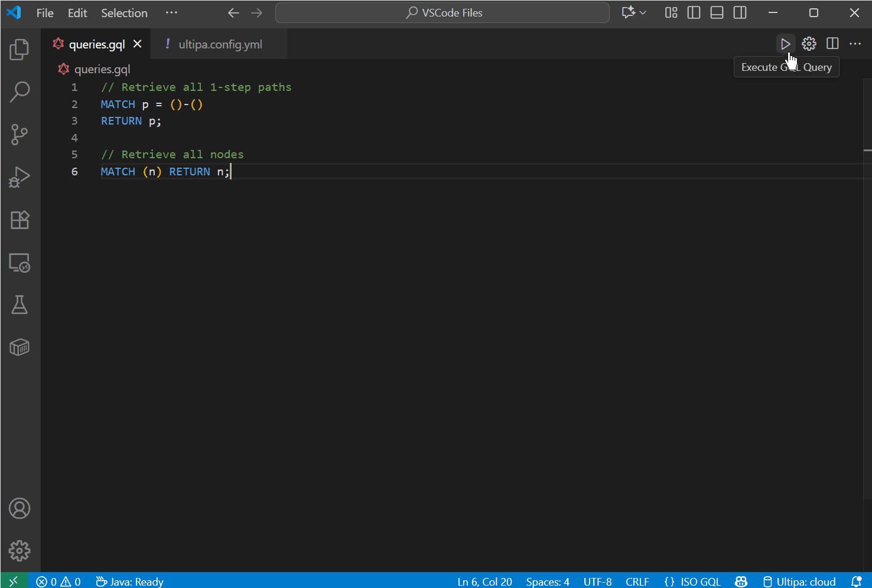Click the VSCode Files command center search box

pyautogui.click(x=442, y=12)
